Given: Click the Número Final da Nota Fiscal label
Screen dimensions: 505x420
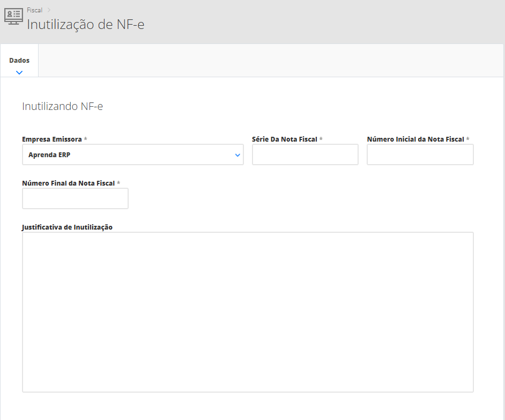Looking at the screenshot, I should [x=68, y=183].
